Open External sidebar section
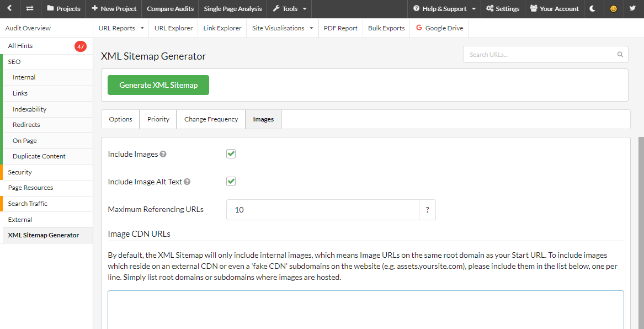 click(x=47, y=220)
